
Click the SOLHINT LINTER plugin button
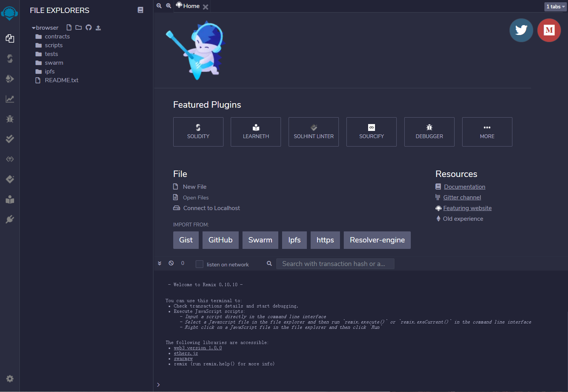(313, 132)
